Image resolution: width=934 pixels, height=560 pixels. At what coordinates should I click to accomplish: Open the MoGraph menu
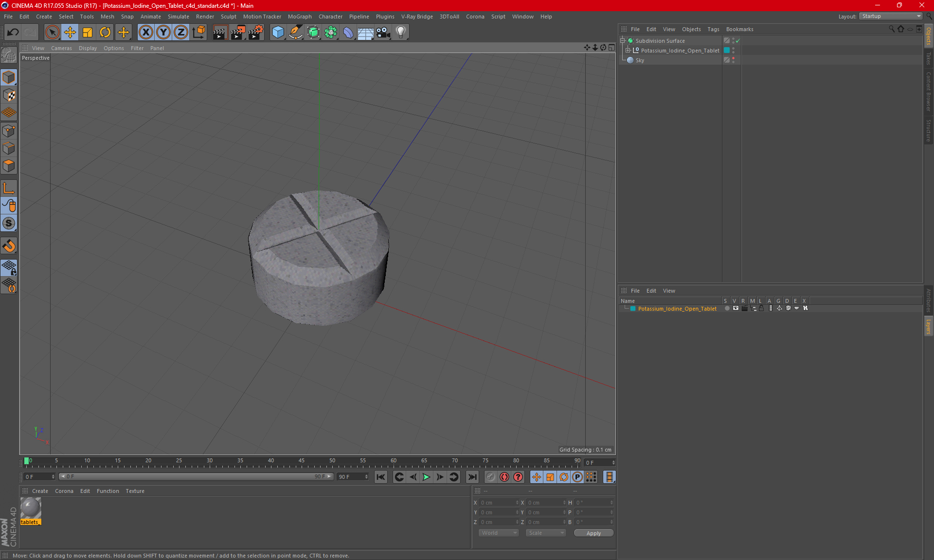(299, 17)
